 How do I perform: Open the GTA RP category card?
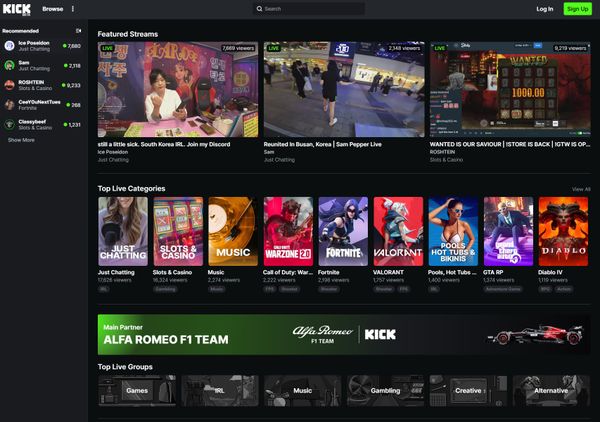point(509,231)
